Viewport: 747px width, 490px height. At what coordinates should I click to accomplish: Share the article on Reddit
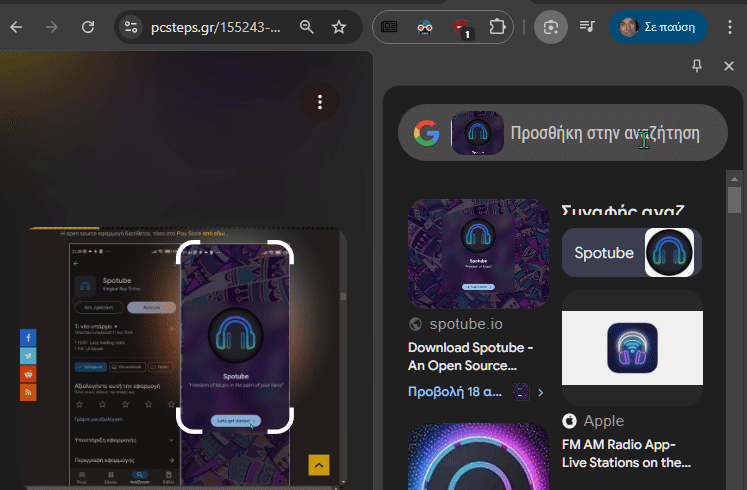[28, 374]
